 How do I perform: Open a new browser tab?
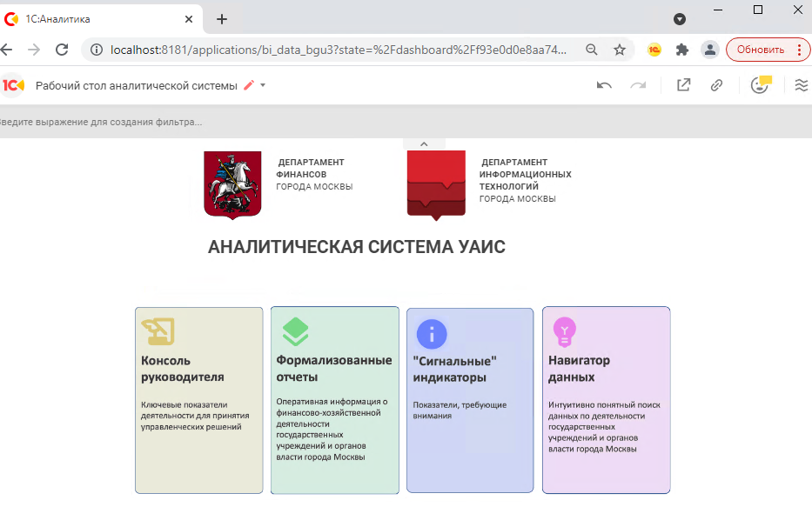pos(222,19)
